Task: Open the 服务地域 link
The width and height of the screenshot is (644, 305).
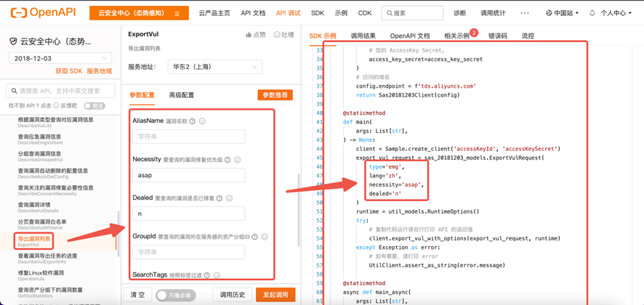Action: pos(99,71)
